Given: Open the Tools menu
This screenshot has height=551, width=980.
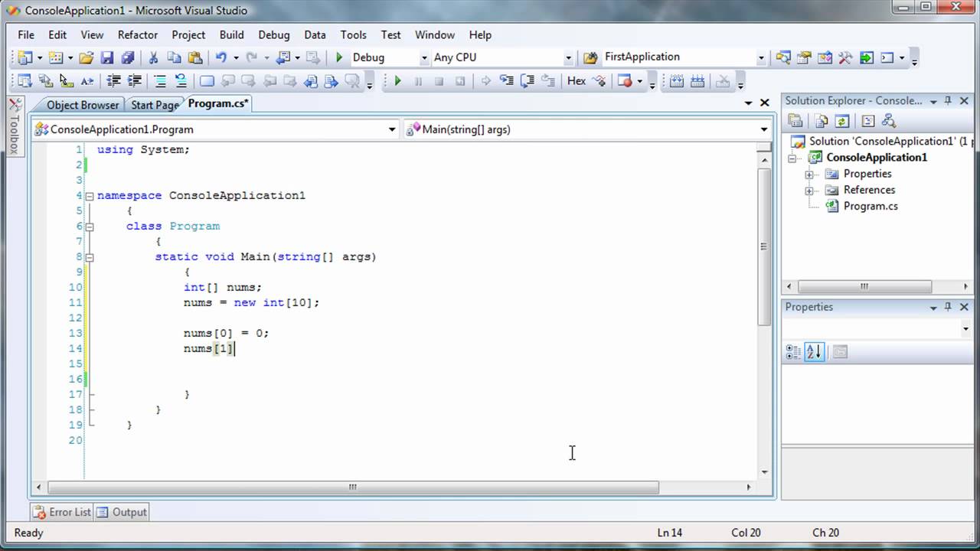Looking at the screenshot, I should (354, 34).
